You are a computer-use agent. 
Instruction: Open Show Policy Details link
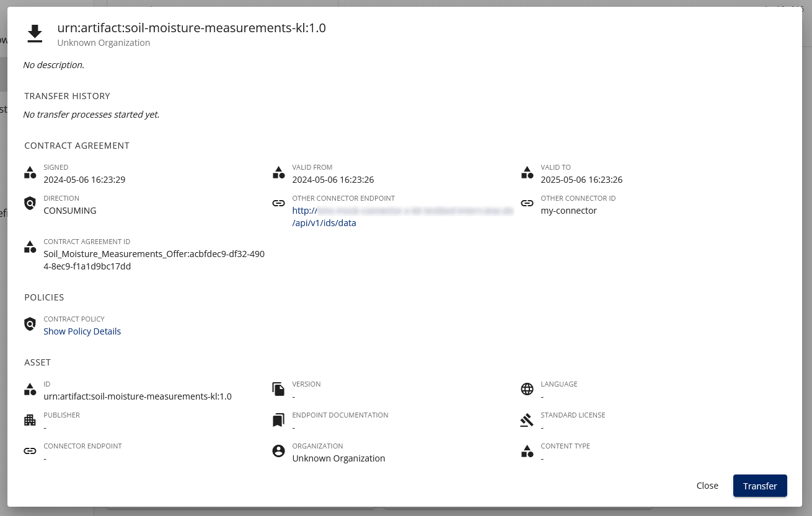coord(82,331)
